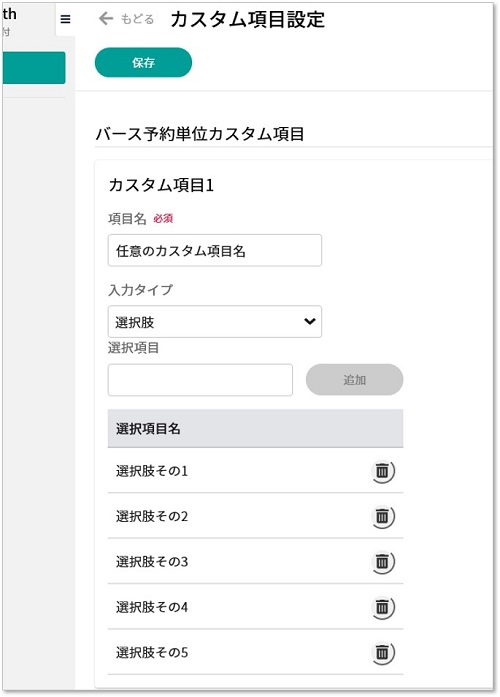Delete 選択肢その4 with its trash icon
The image size is (500, 697).
tap(382, 607)
